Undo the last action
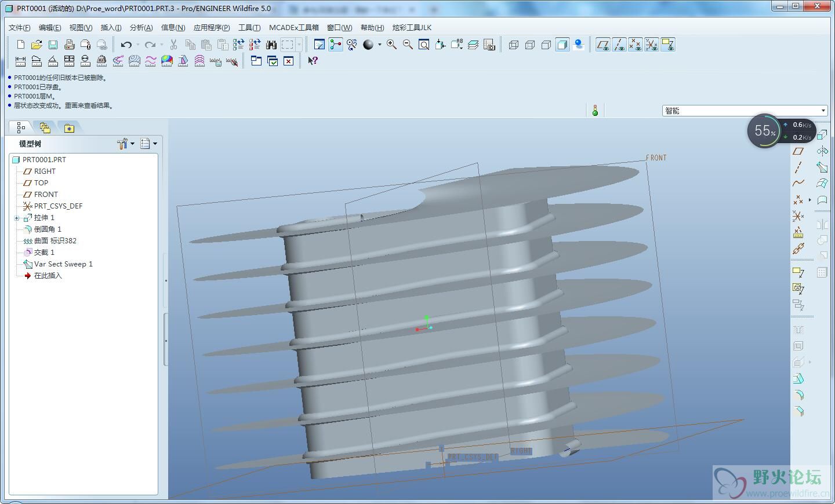The width and height of the screenshot is (835, 504). pyautogui.click(x=126, y=45)
